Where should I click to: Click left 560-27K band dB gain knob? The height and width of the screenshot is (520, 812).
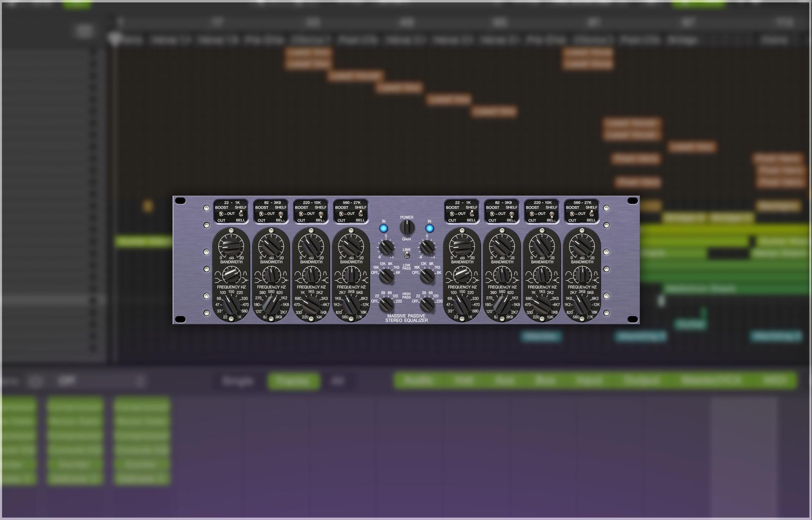351,246
